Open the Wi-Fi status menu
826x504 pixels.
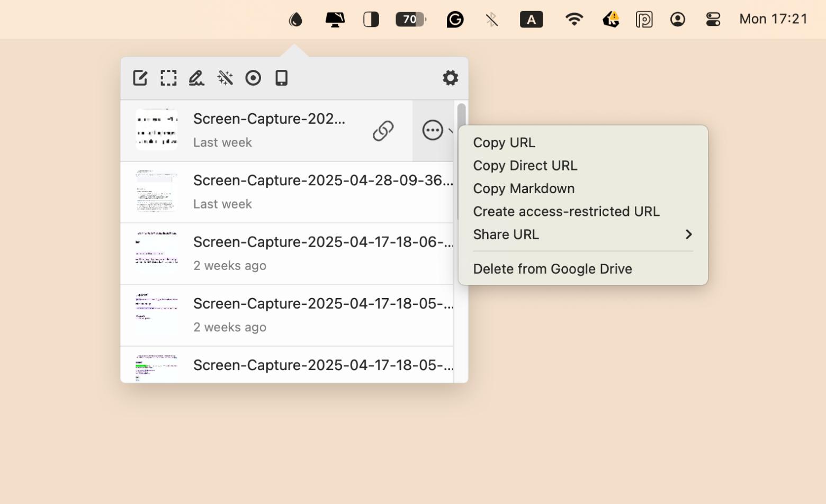tap(574, 20)
